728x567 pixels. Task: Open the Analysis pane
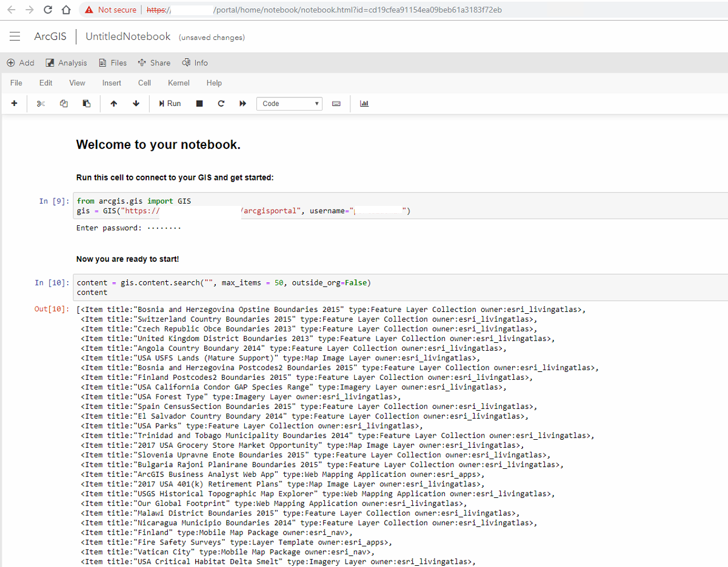pyautogui.click(x=67, y=63)
